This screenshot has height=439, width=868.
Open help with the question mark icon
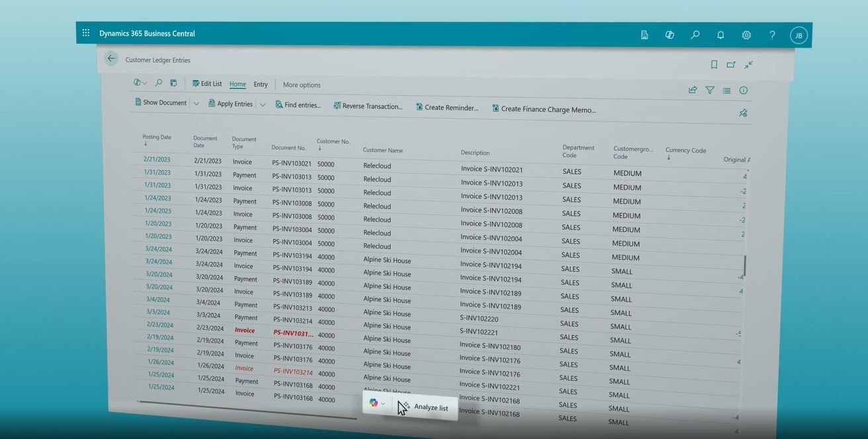771,34
